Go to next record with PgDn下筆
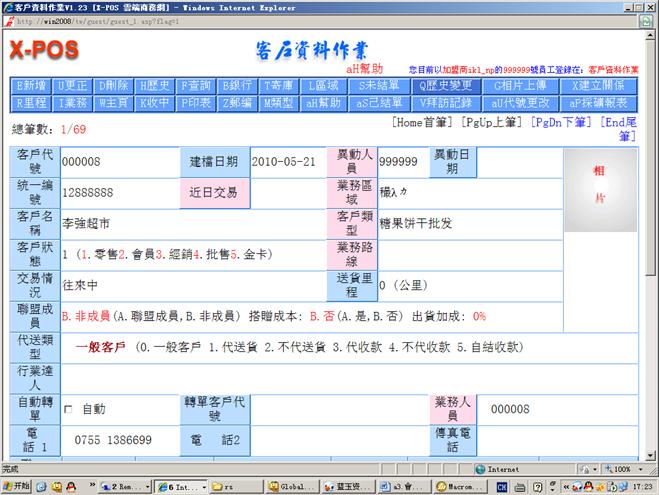 coord(560,123)
